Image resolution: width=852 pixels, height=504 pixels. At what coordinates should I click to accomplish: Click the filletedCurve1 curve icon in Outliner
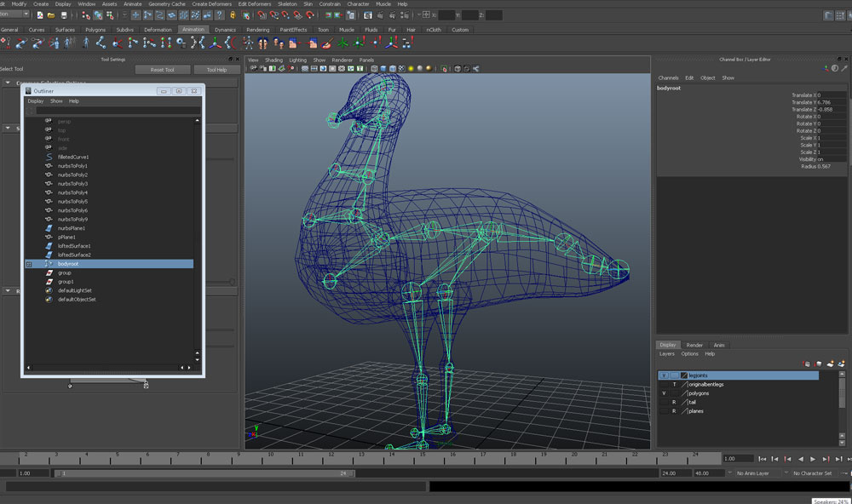pos(49,157)
